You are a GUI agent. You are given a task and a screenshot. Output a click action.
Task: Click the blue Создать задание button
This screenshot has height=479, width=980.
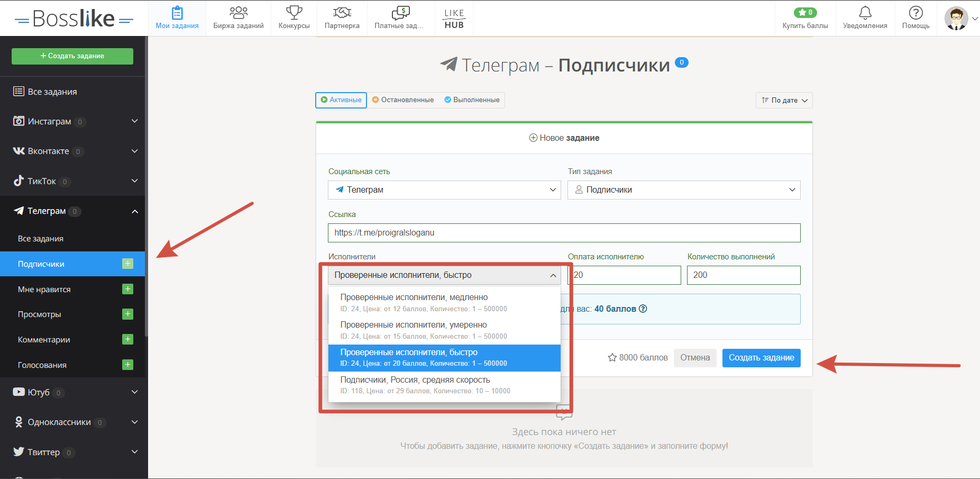(762, 358)
